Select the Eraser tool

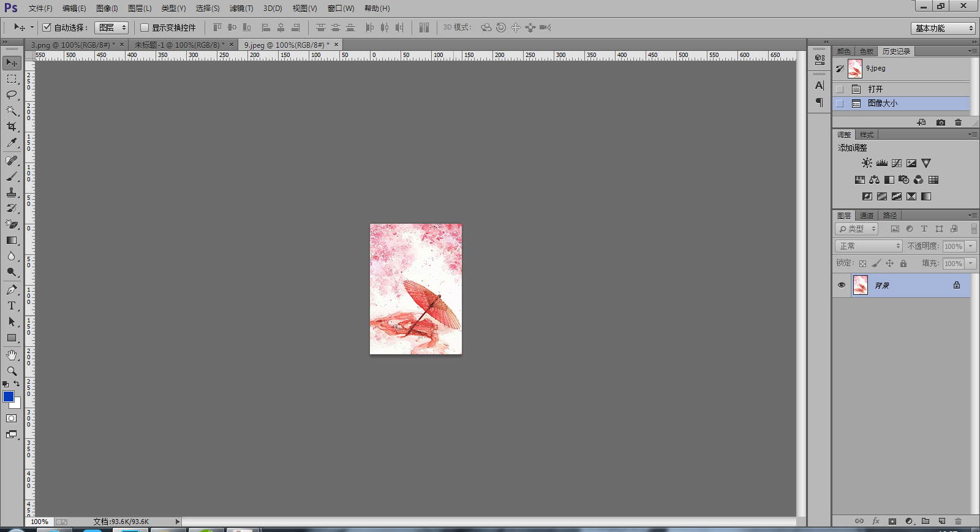pyautogui.click(x=12, y=224)
